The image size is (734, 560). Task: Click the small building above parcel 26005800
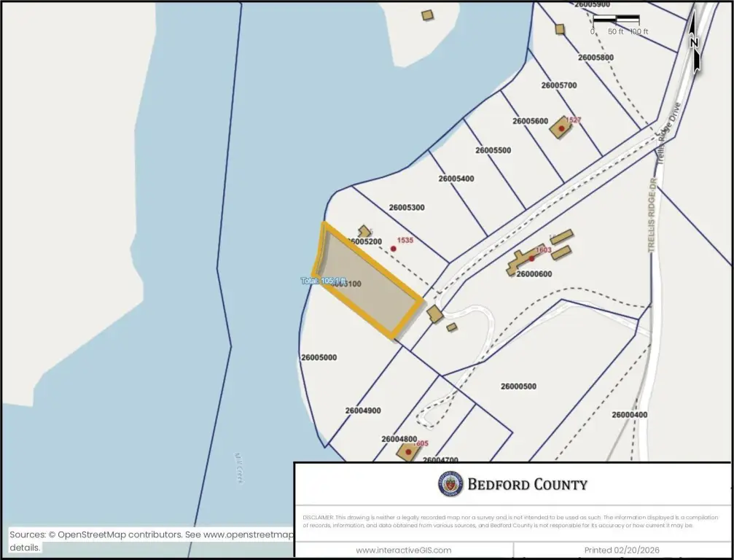point(559,29)
